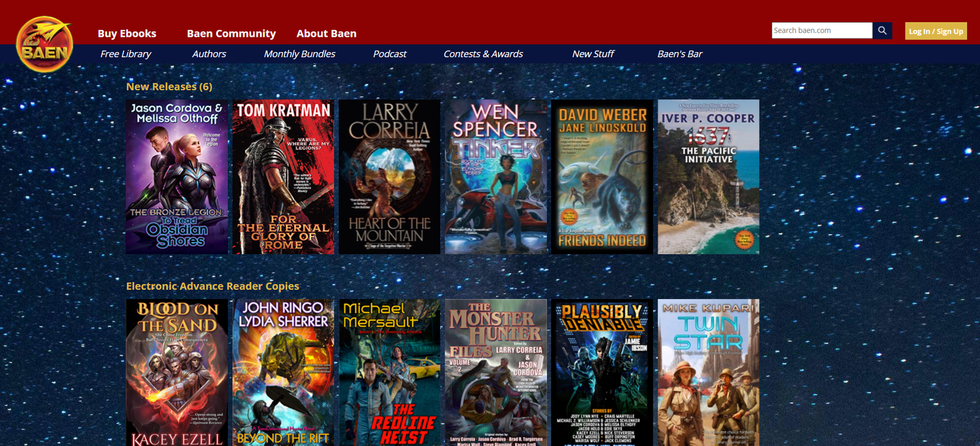Viewport: 980px width, 446px height.
Task: Open To Tread Obsidian Shores book cover
Action: [177, 177]
